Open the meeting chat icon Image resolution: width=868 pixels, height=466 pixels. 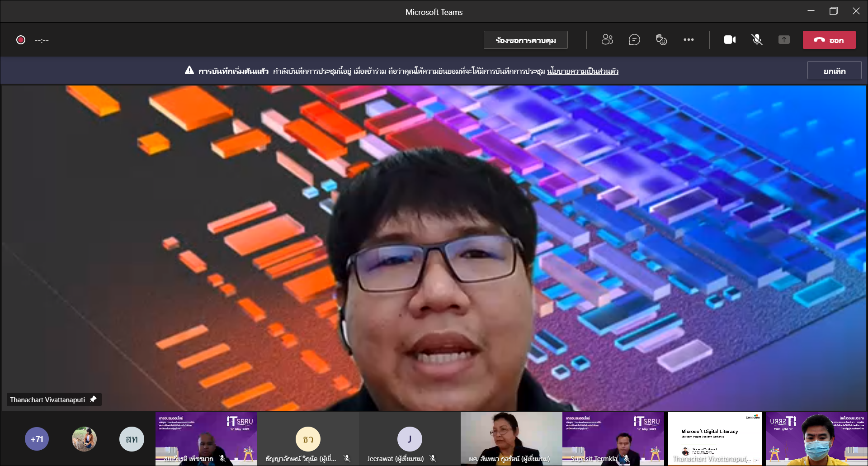(x=634, y=40)
